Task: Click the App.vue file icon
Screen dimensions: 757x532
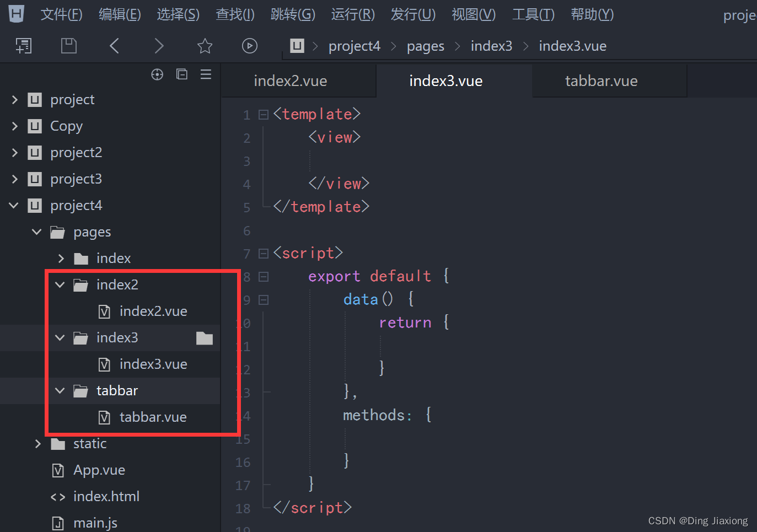Action: coord(58,470)
